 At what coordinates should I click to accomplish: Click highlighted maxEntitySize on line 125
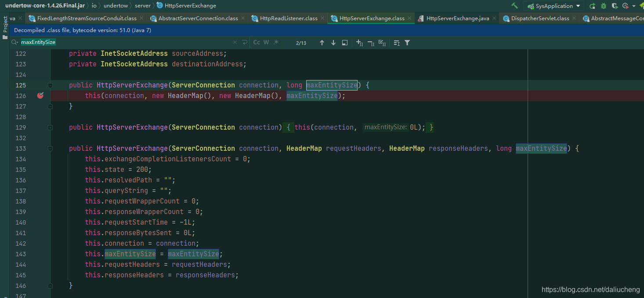point(332,85)
